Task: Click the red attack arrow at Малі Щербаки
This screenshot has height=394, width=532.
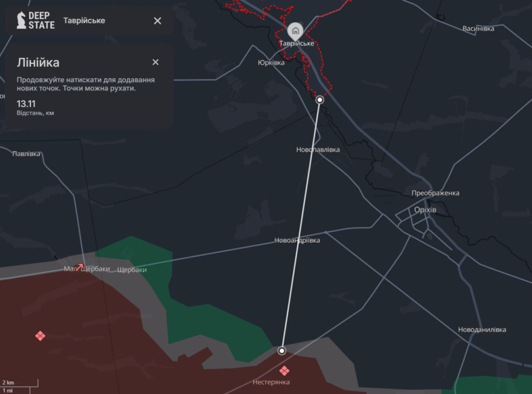Action: click(79, 267)
